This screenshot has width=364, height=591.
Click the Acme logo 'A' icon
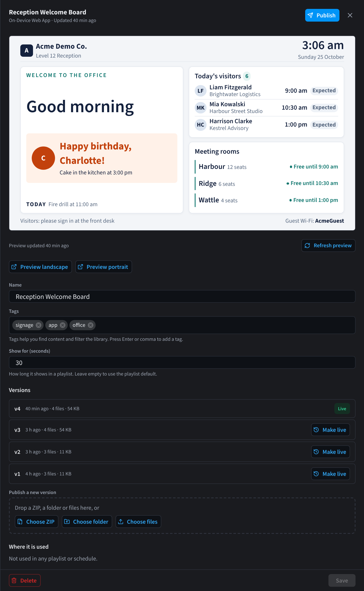click(x=26, y=51)
